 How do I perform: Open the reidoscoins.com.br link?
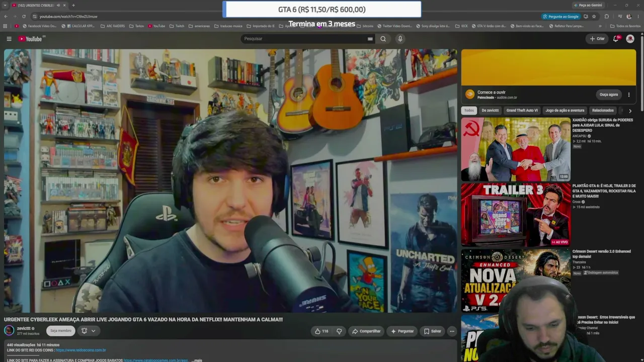click(x=80, y=350)
